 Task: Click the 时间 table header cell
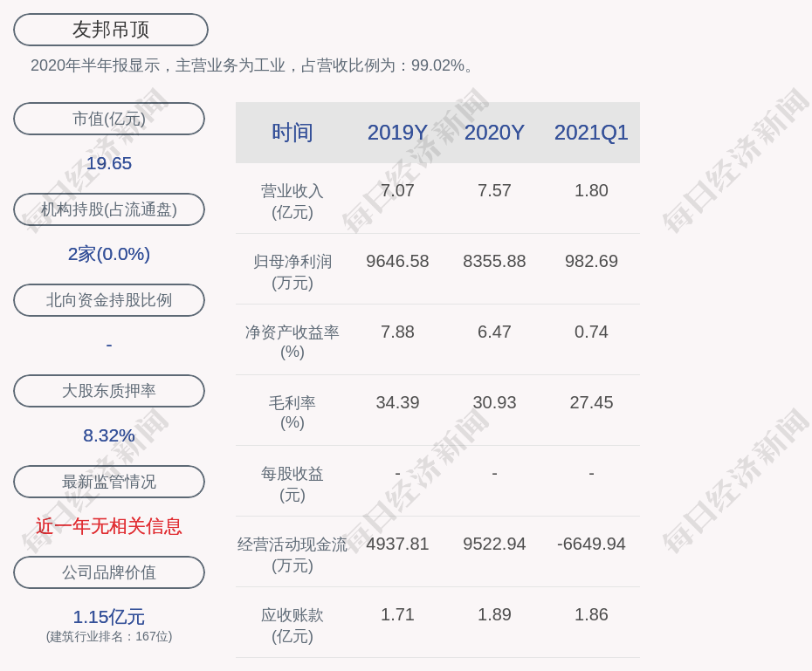point(292,133)
